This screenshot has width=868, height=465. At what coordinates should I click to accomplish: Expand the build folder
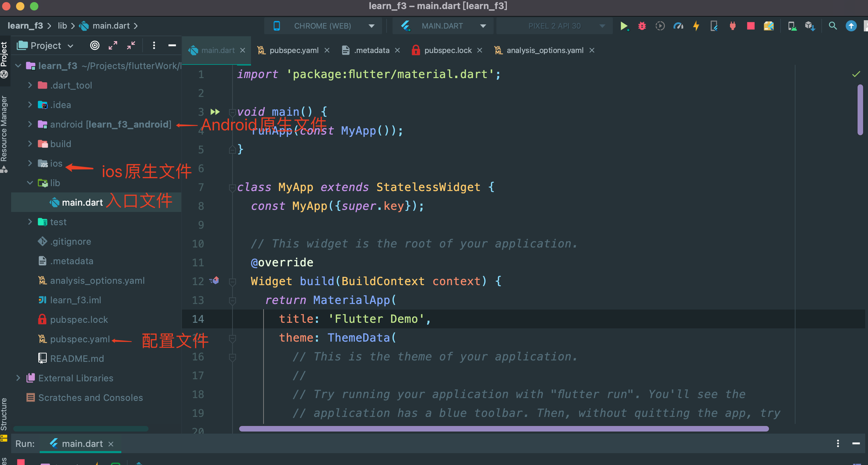[x=30, y=144]
